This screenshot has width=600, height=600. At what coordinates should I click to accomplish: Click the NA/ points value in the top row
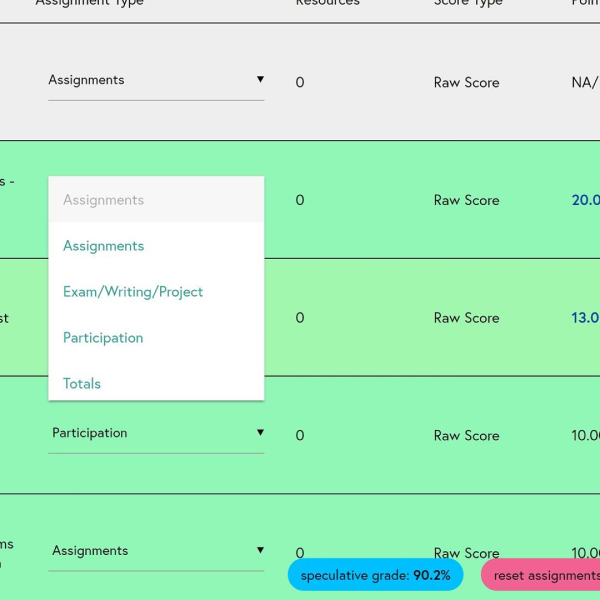[x=584, y=83]
